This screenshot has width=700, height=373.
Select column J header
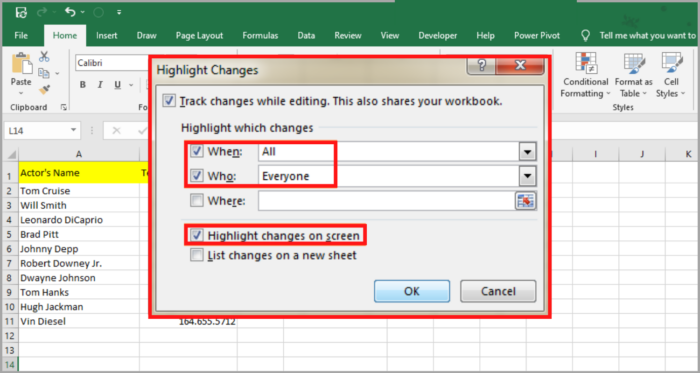642,154
